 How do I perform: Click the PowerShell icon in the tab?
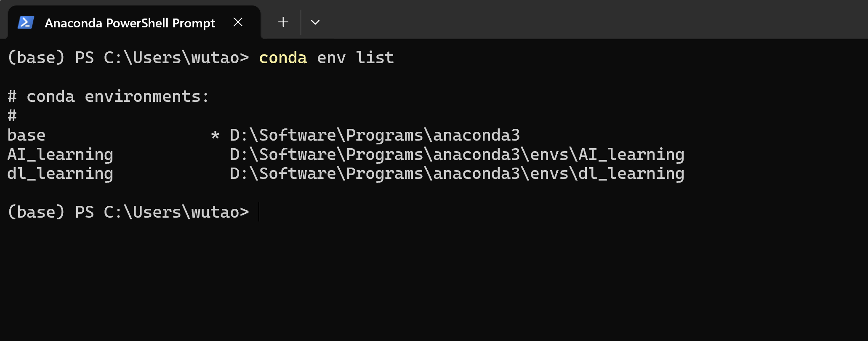point(26,23)
